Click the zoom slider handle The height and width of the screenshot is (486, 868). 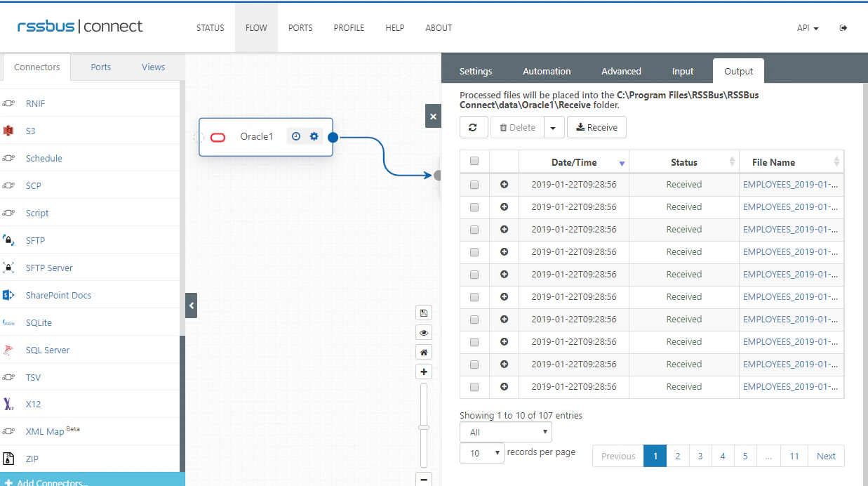tap(424, 427)
